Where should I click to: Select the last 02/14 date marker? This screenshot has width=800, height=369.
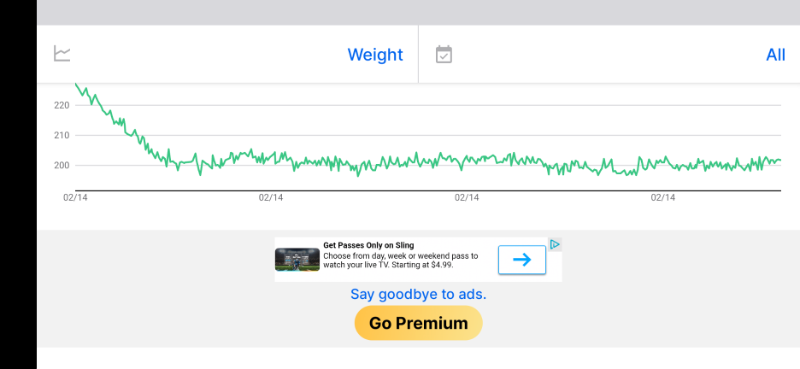(663, 198)
